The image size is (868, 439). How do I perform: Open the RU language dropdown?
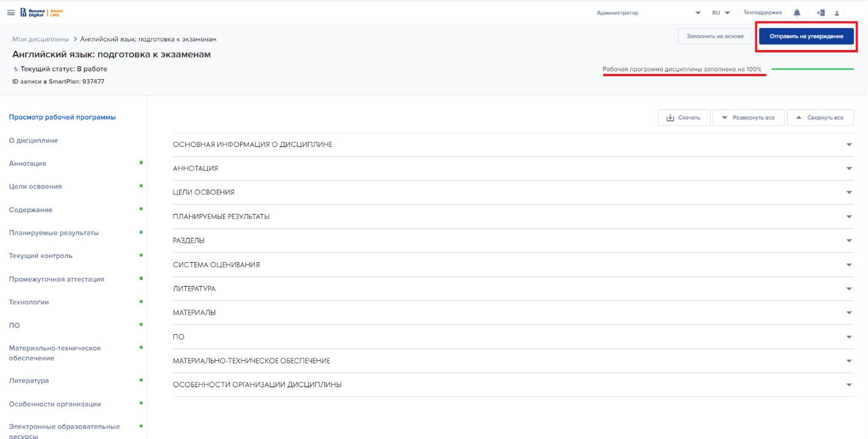click(720, 13)
